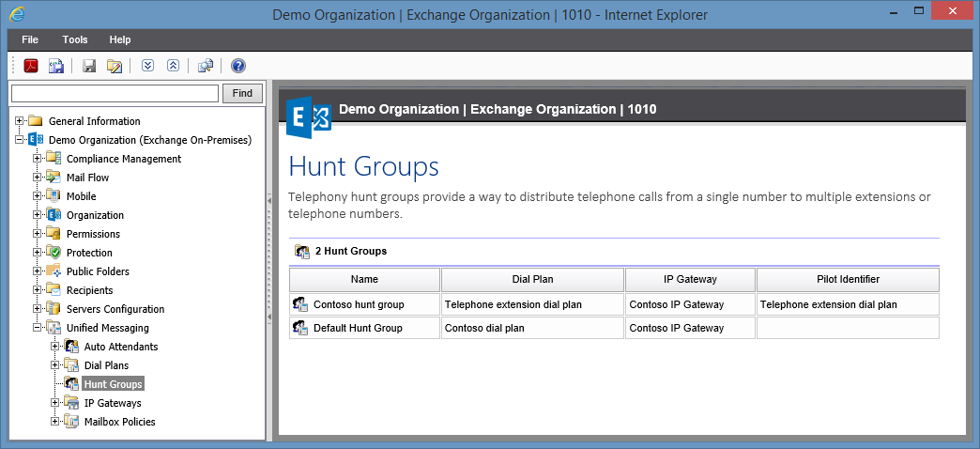Screen dimensions: 980x449
Task: Select the Hunt Groups tree item
Action: [114, 383]
